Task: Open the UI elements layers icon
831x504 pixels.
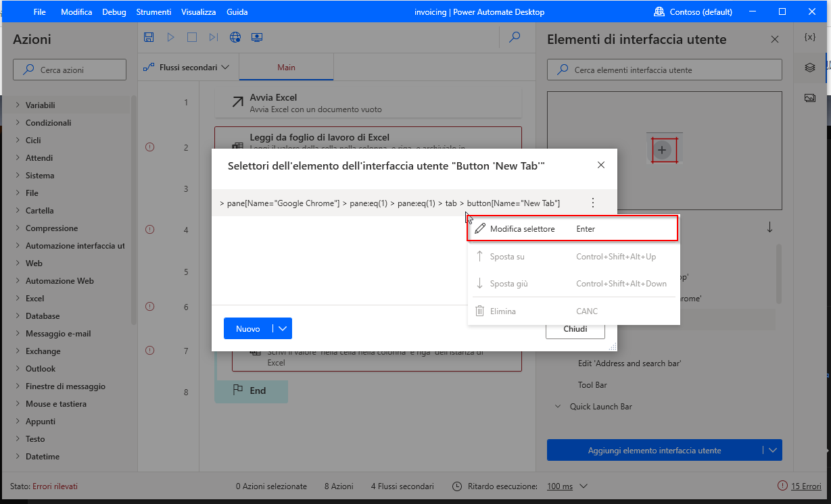Action: [809, 68]
